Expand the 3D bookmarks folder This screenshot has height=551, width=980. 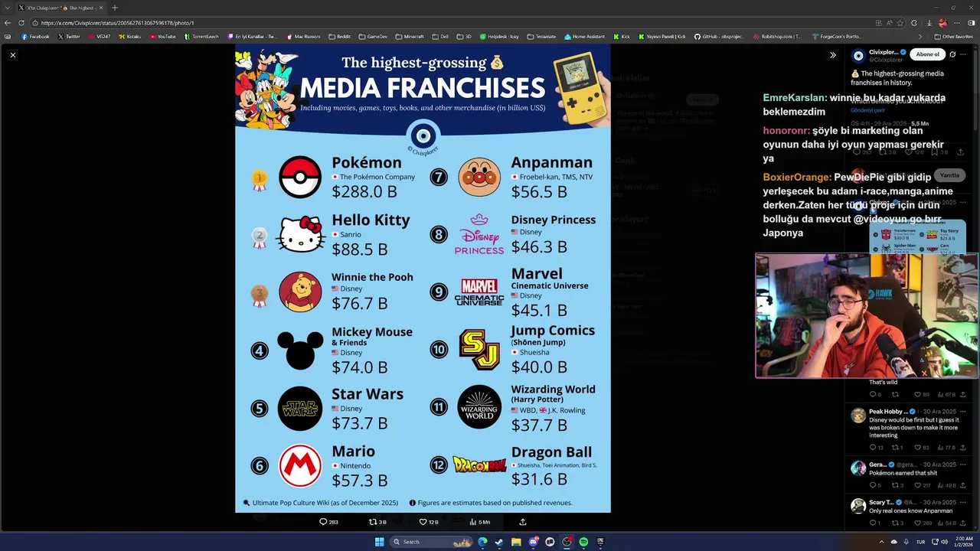point(464,36)
